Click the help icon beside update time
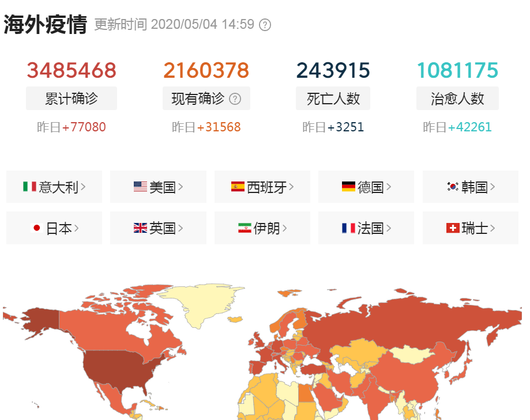This screenshot has width=530, height=420. [x=265, y=25]
